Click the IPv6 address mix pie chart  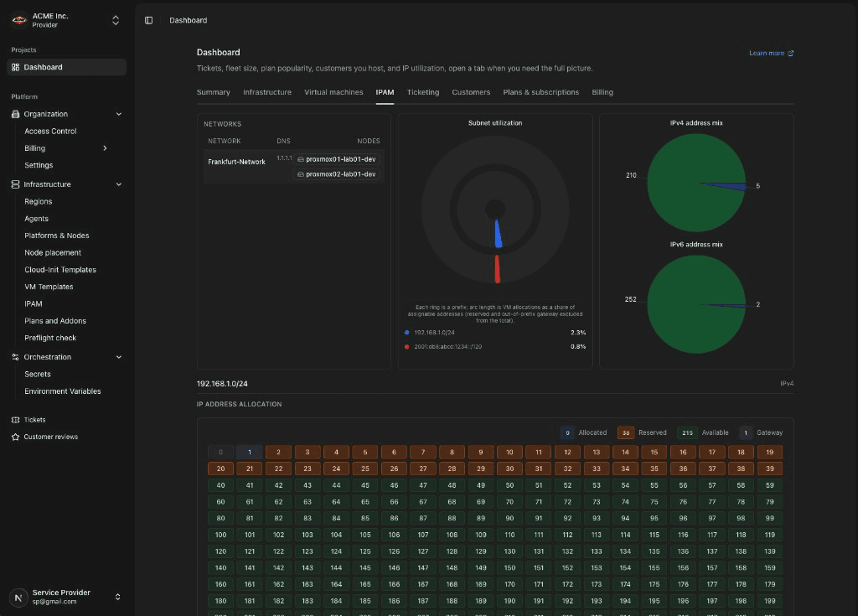[x=696, y=304]
